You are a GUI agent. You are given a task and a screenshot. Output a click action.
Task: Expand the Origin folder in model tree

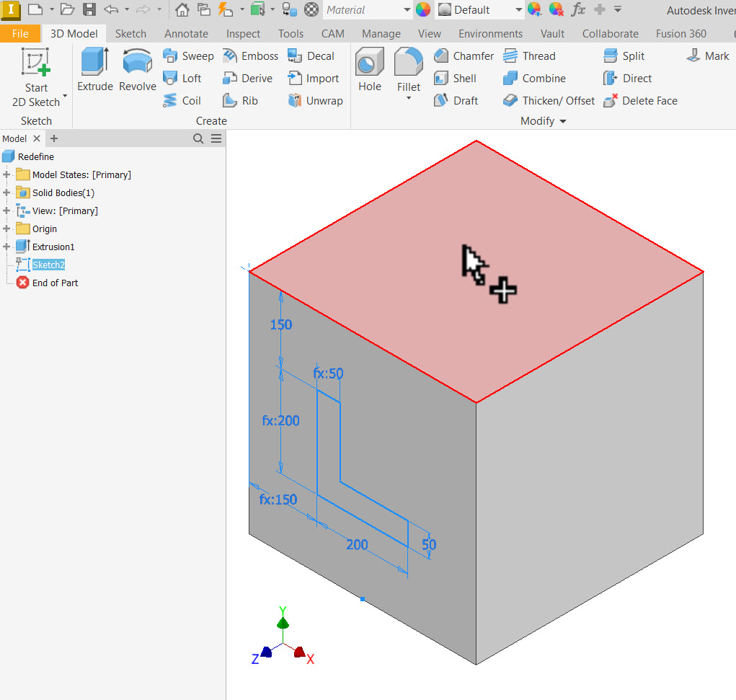7,229
